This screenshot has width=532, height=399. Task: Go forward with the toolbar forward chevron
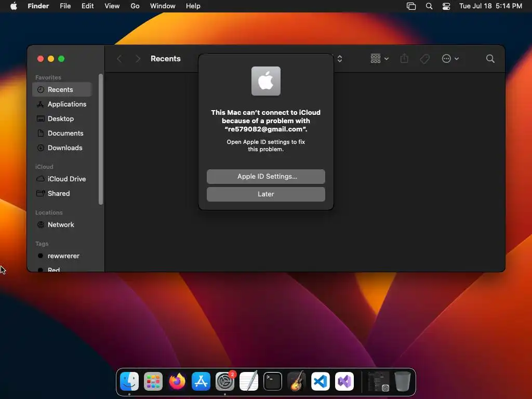tap(138, 59)
